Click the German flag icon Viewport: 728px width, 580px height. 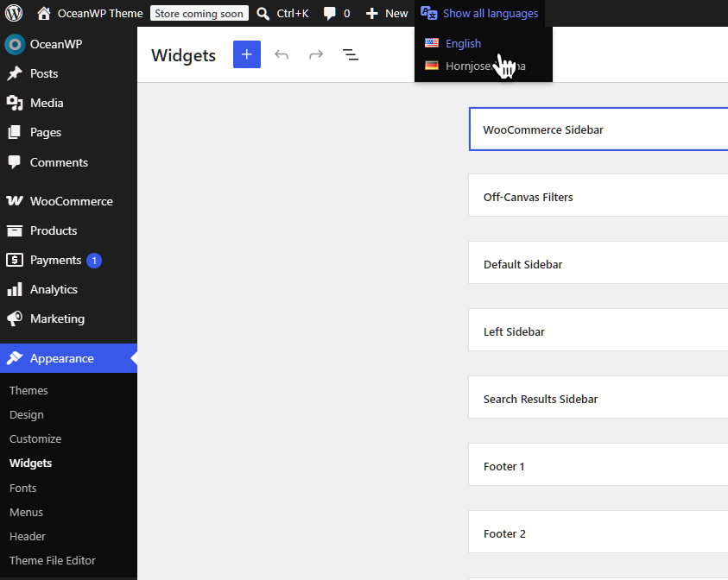coord(432,66)
